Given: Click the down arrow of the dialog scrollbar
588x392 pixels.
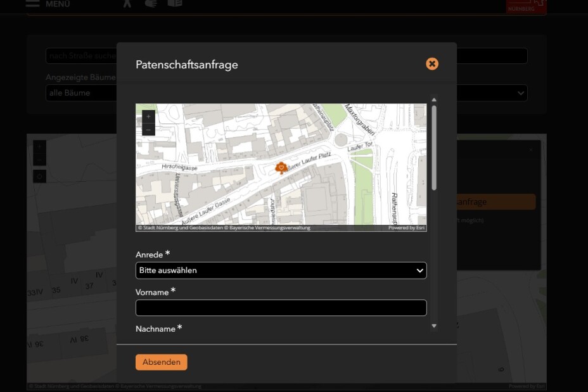Looking at the screenshot, I should click(434, 326).
